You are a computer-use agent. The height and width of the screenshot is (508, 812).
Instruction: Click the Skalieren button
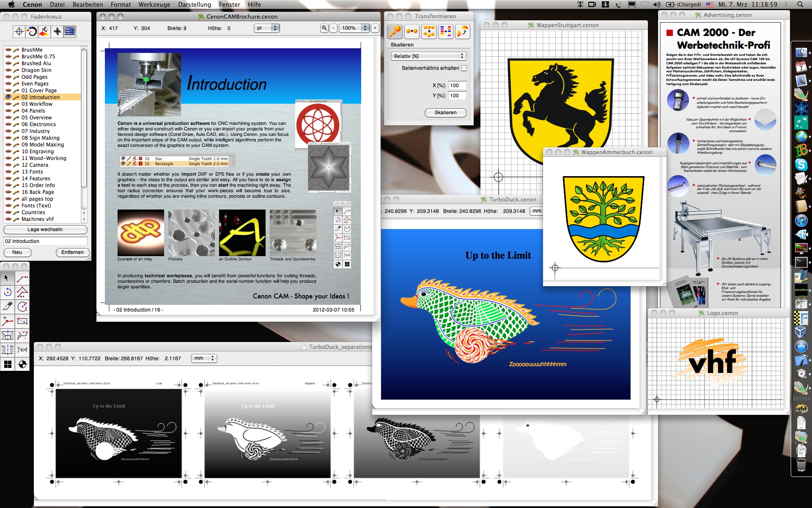(x=446, y=113)
